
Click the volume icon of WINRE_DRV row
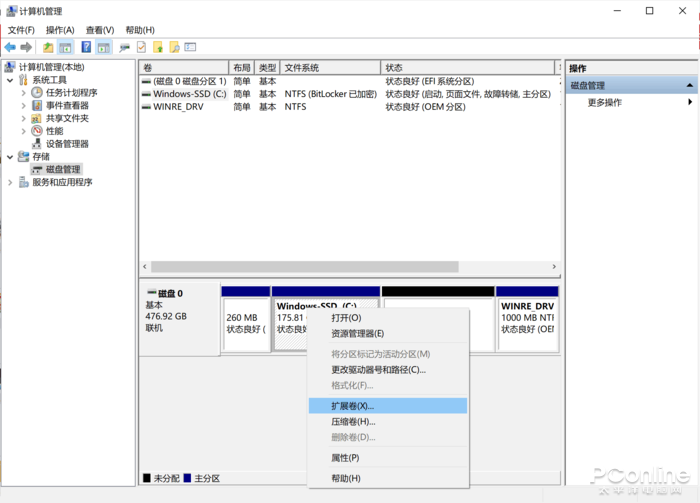tap(146, 107)
